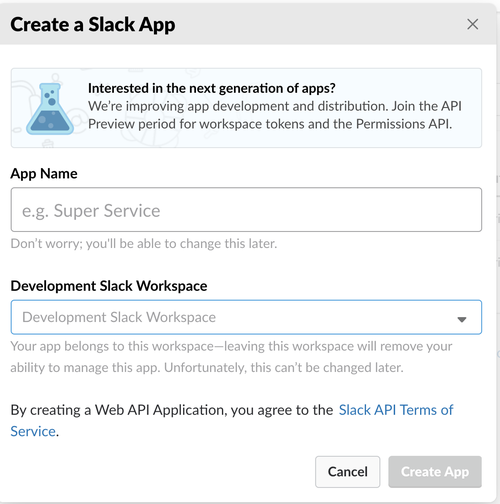Click the blue flask icon in banner
This screenshot has width=500, height=504.
click(50, 109)
